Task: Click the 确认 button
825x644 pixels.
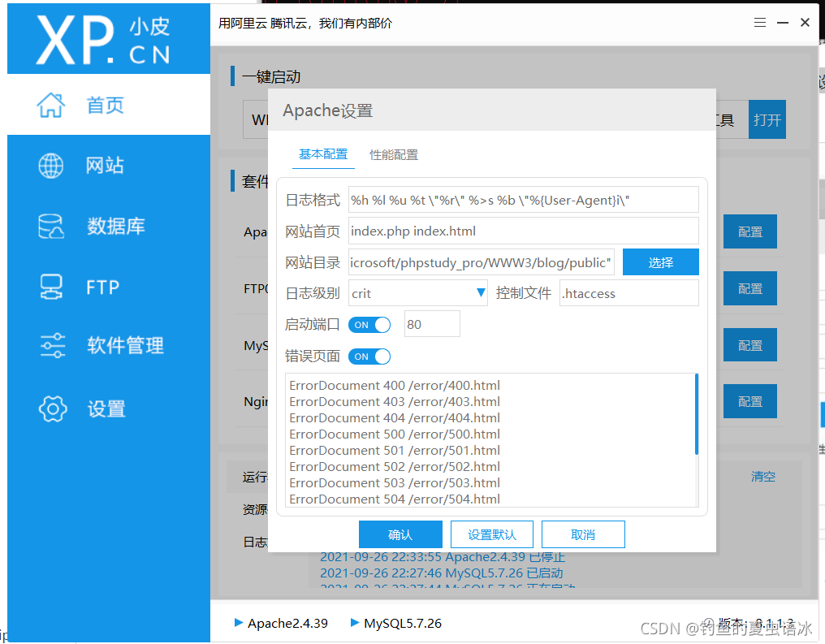Action: [x=400, y=534]
